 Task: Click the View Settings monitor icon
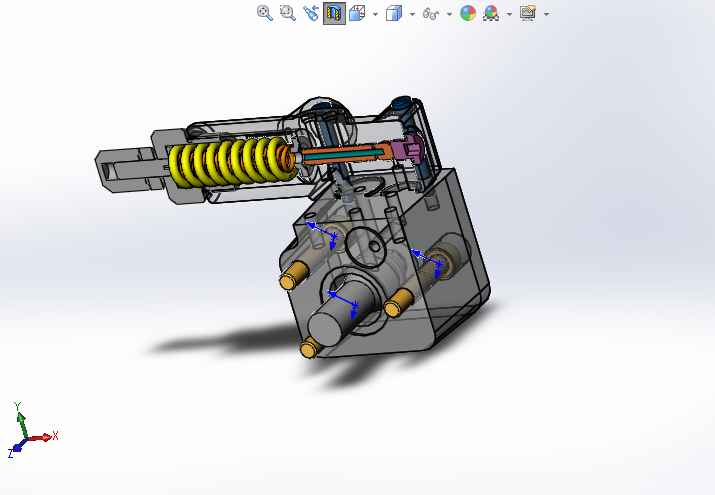pos(528,13)
